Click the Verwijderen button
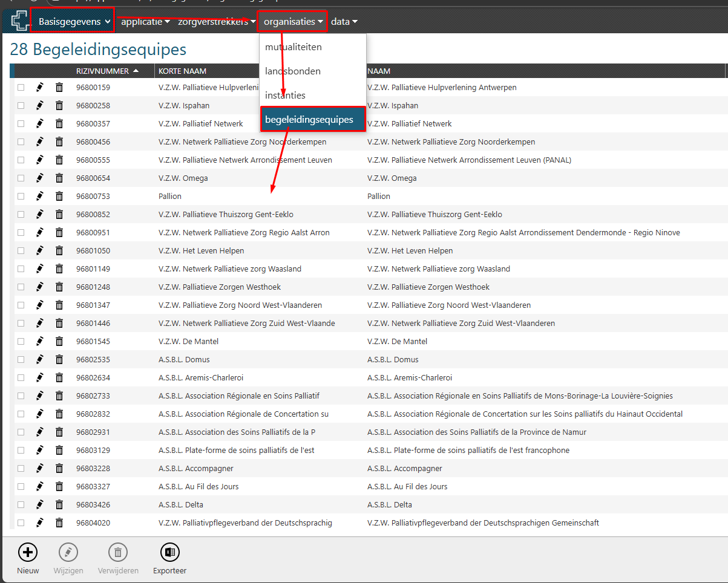Image resolution: width=728 pixels, height=583 pixels. (118, 558)
